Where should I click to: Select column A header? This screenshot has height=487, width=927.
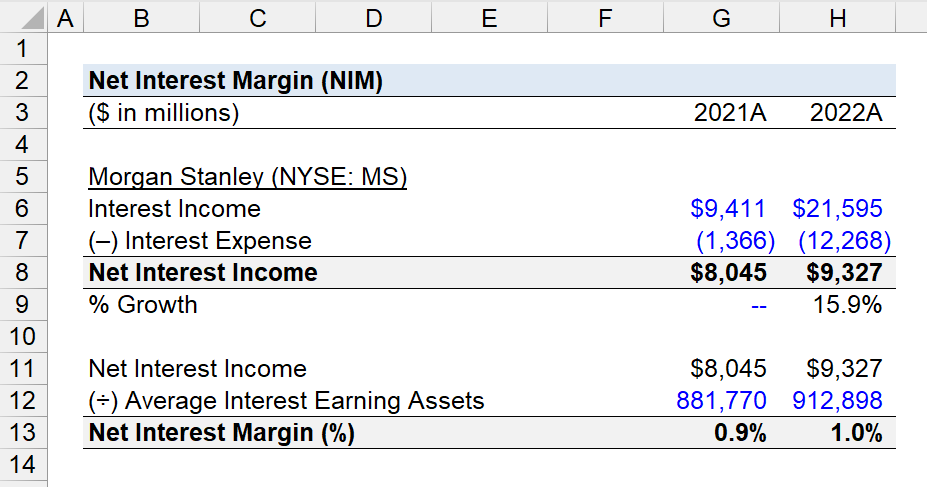65,17
